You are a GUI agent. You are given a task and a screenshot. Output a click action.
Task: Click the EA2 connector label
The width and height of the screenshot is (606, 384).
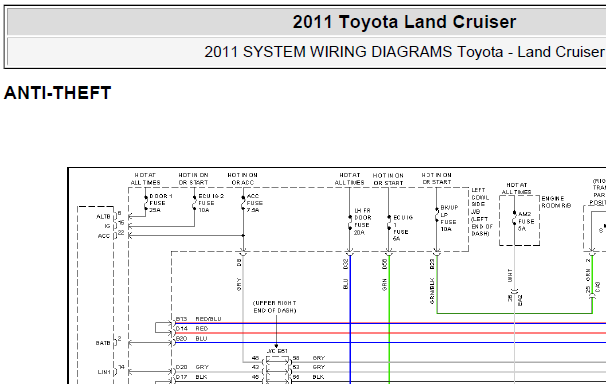click(x=520, y=300)
